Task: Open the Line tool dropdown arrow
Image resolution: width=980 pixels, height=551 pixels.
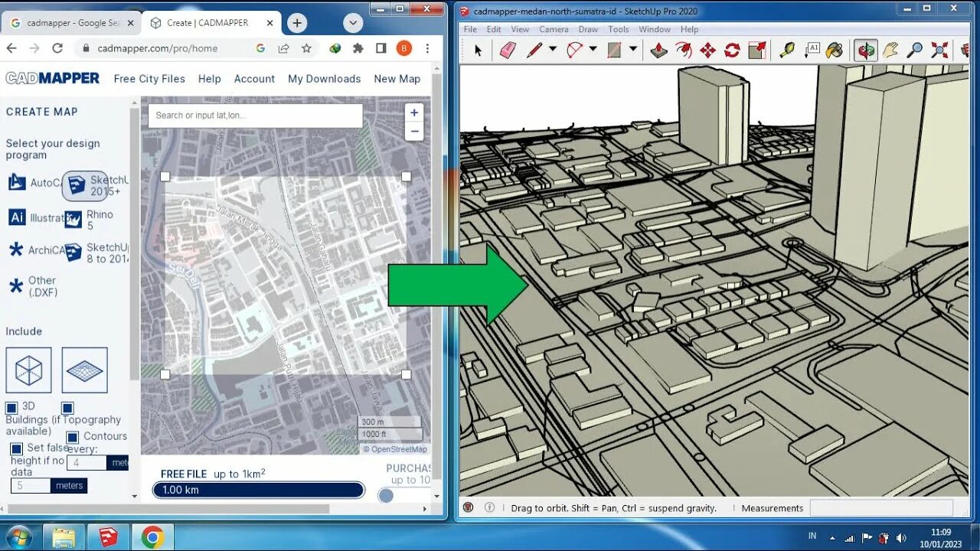Action: click(x=551, y=50)
